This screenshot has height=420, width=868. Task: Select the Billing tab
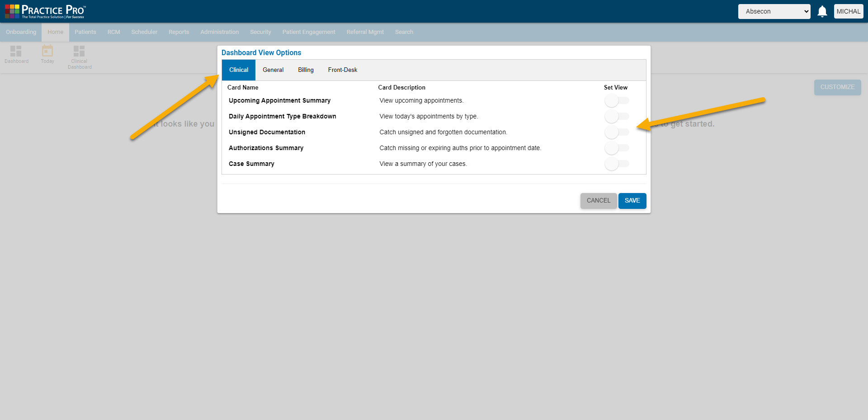306,70
